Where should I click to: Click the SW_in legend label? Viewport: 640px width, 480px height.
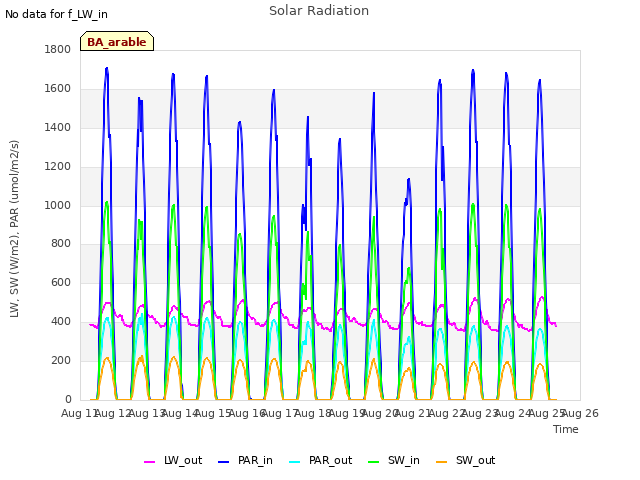click(404, 461)
